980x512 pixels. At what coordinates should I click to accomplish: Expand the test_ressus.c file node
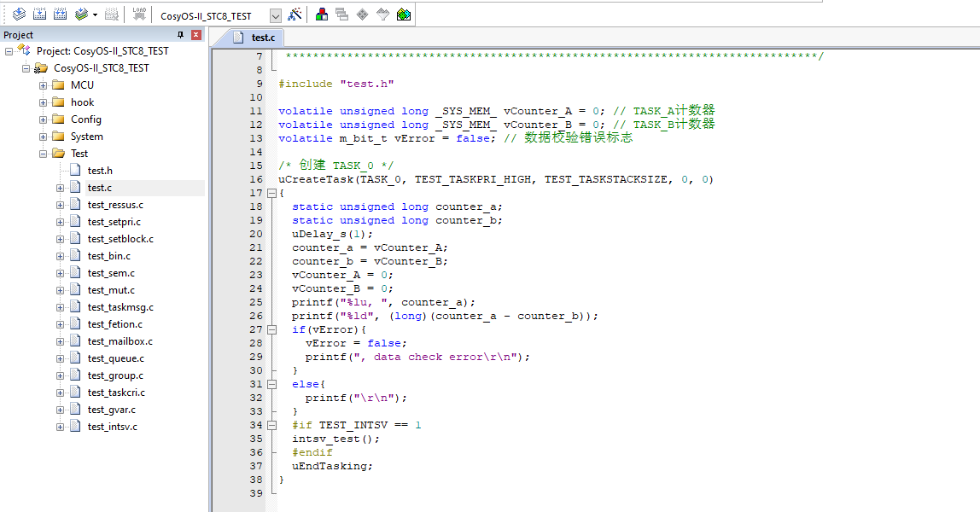[x=60, y=205]
